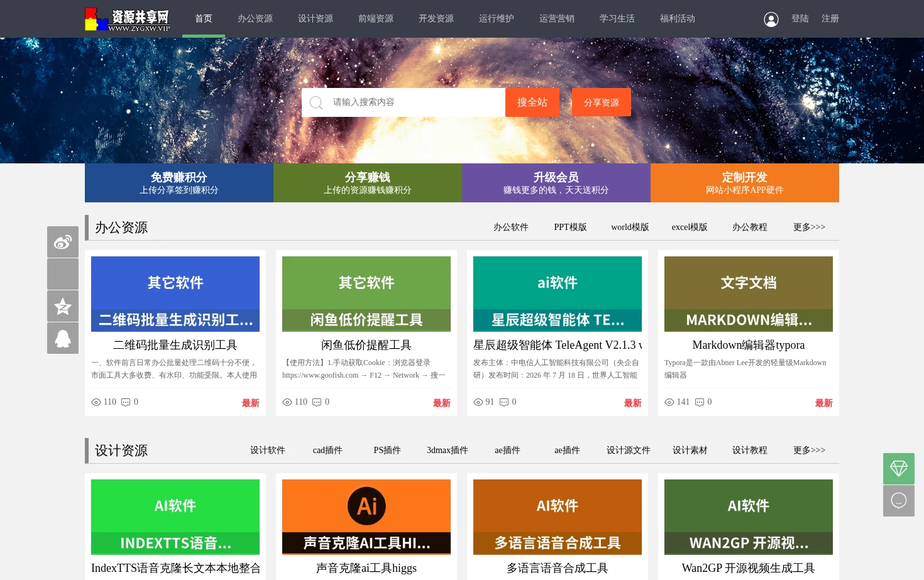
Task: Click the QQ penguin icon
Action: (63, 338)
